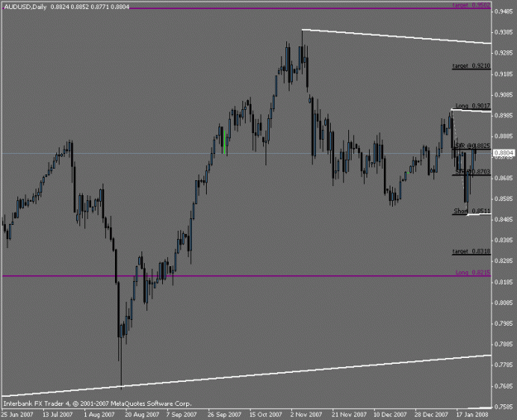The width and height of the screenshot is (517, 420).
Task: Click the 0.9185 price axis label
Action: coord(504,74)
